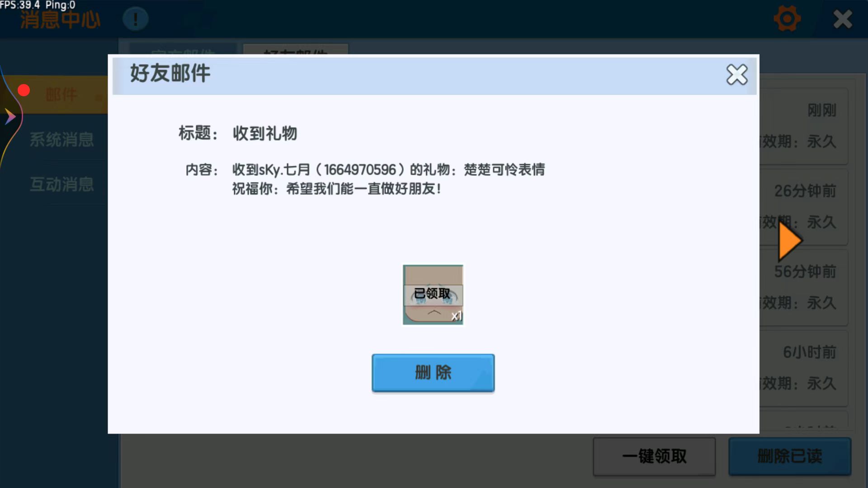The width and height of the screenshot is (868, 488).
Task: Close the 好友邮件 dialog with X icon
Action: point(737,75)
